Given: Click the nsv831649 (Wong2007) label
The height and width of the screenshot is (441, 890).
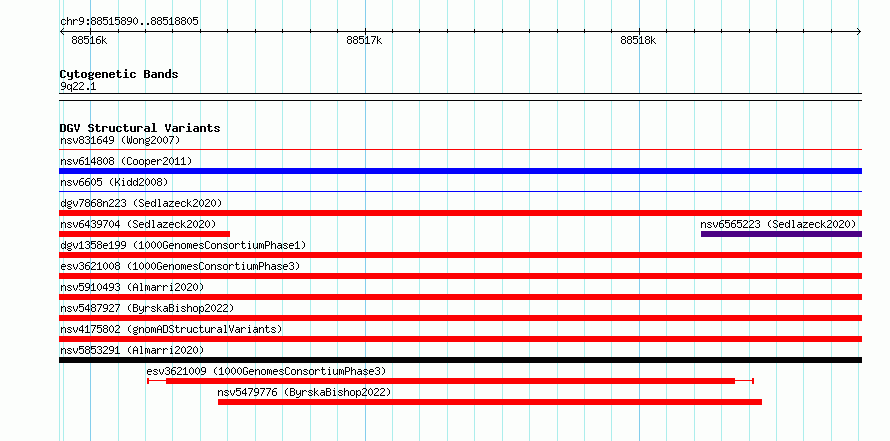Looking at the screenshot, I should pyautogui.click(x=120, y=140).
